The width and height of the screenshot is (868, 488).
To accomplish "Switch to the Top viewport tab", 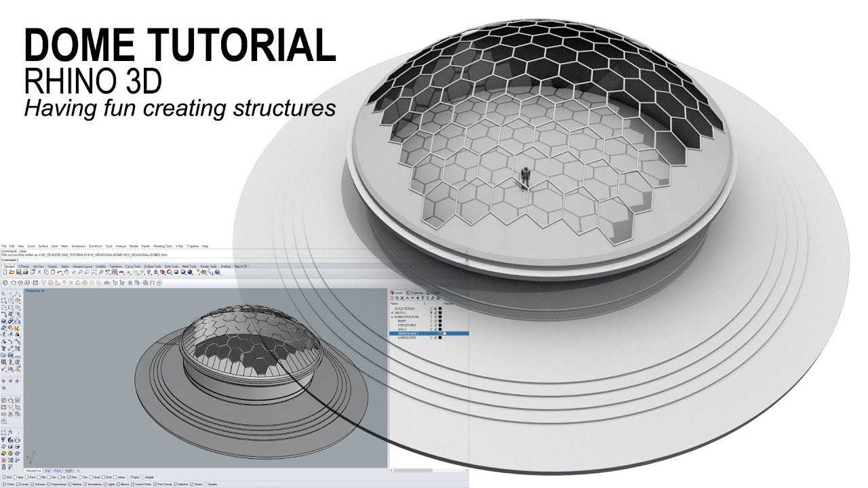I will (47, 470).
